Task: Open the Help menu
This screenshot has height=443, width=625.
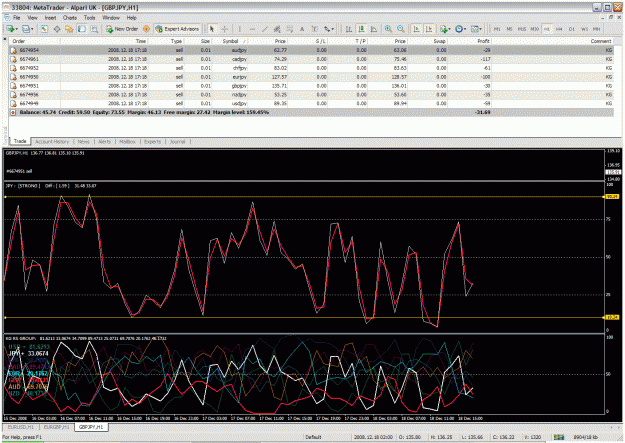Action: 132,18
